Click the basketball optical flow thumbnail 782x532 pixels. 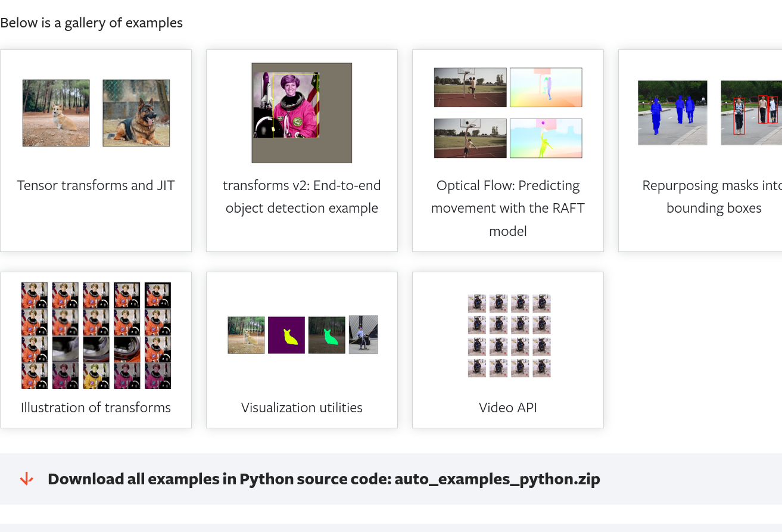(508, 113)
